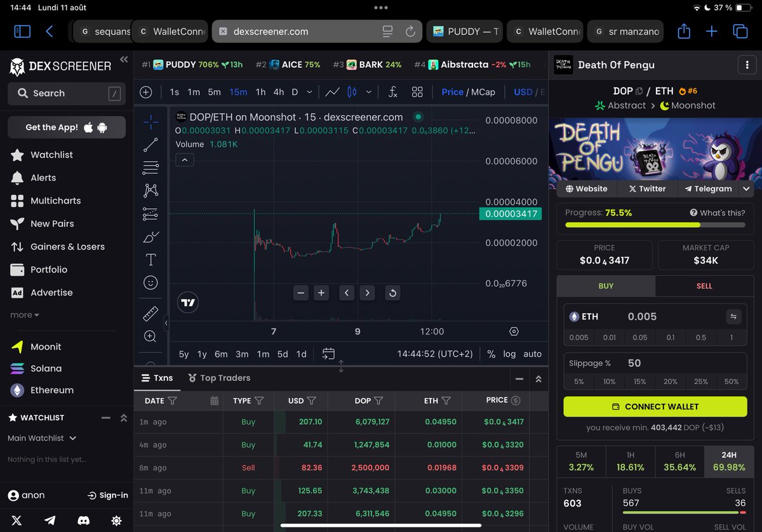Image resolution: width=762 pixels, height=532 pixels.
Task: Toggle log scale on chart
Action: [x=509, y=354]
